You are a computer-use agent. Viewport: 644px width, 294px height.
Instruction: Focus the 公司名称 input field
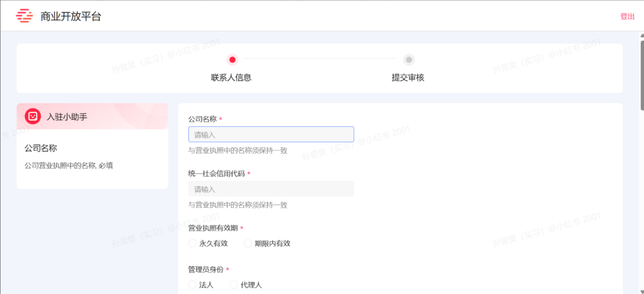coord(271,135)
